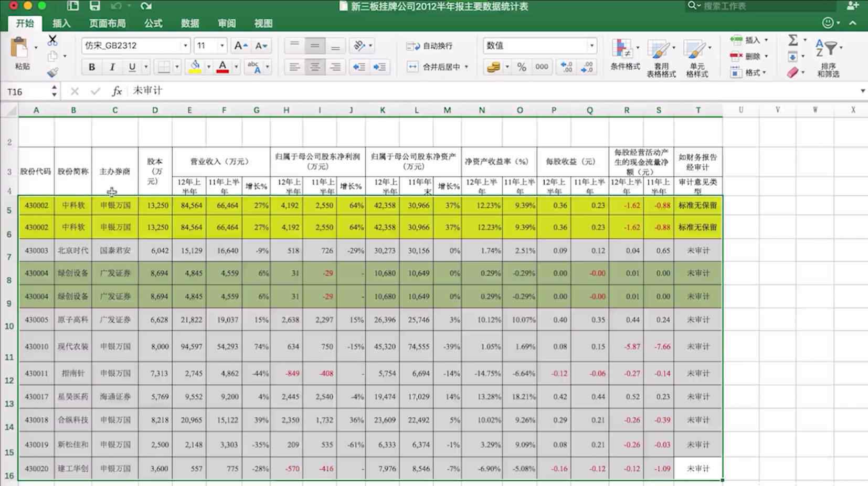
Task: Click the AutoSum sigma icon
Action: coord(793,40)
